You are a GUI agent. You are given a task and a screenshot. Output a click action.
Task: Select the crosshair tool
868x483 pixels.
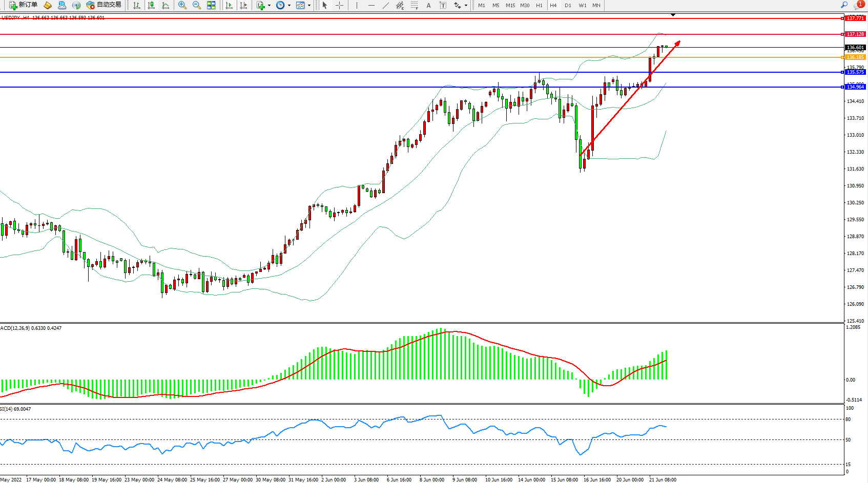click(x=339, y=5)
